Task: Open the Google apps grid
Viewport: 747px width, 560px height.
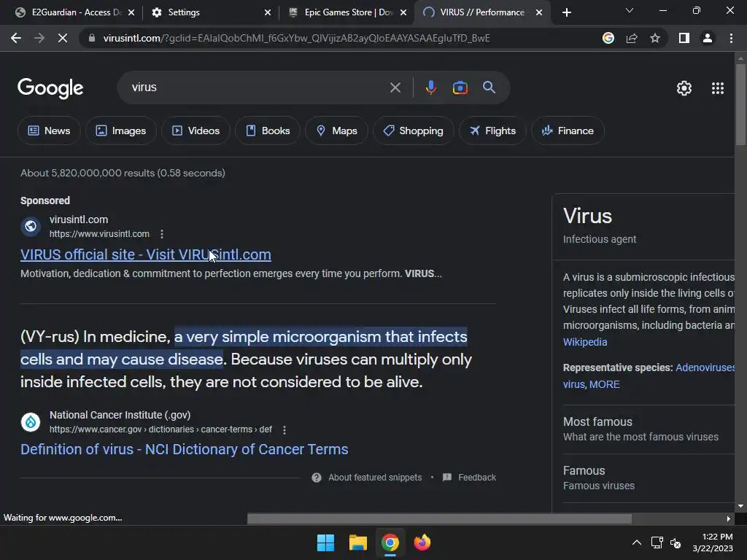Action: click(x=718, y=88)
